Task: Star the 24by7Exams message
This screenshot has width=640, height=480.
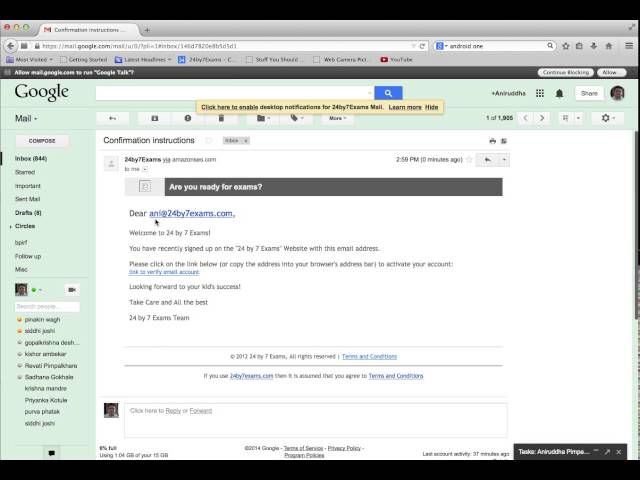Action: [469, 160]
